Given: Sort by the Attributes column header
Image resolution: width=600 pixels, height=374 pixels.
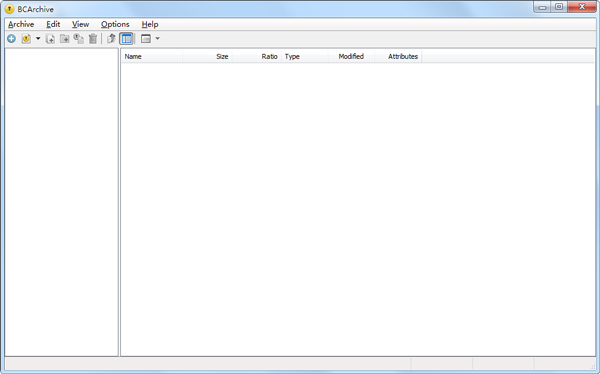Looking at the screenshot, I should [x=398, y=57].
